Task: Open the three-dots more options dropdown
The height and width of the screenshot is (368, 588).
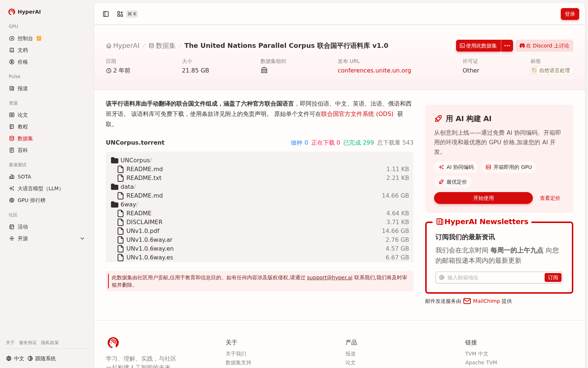Action: (x=507, y=46)
